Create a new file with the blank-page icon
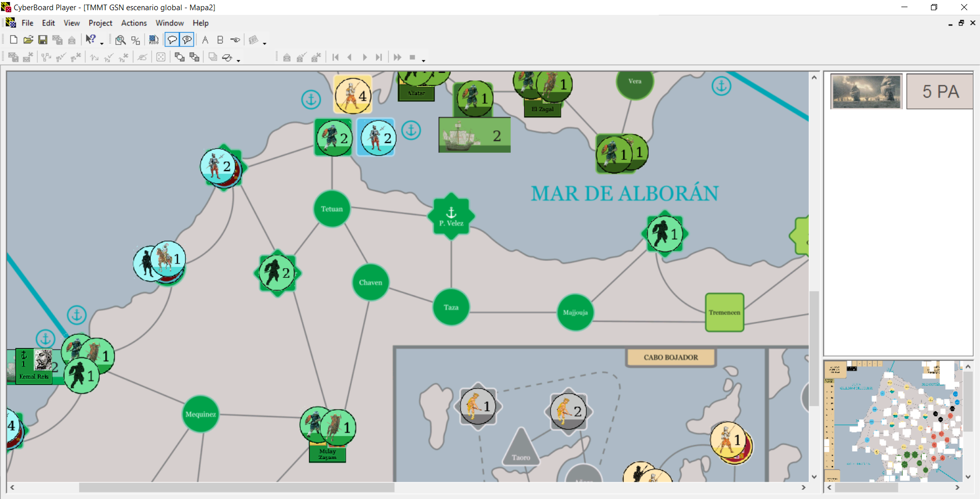 coord(14,40)
